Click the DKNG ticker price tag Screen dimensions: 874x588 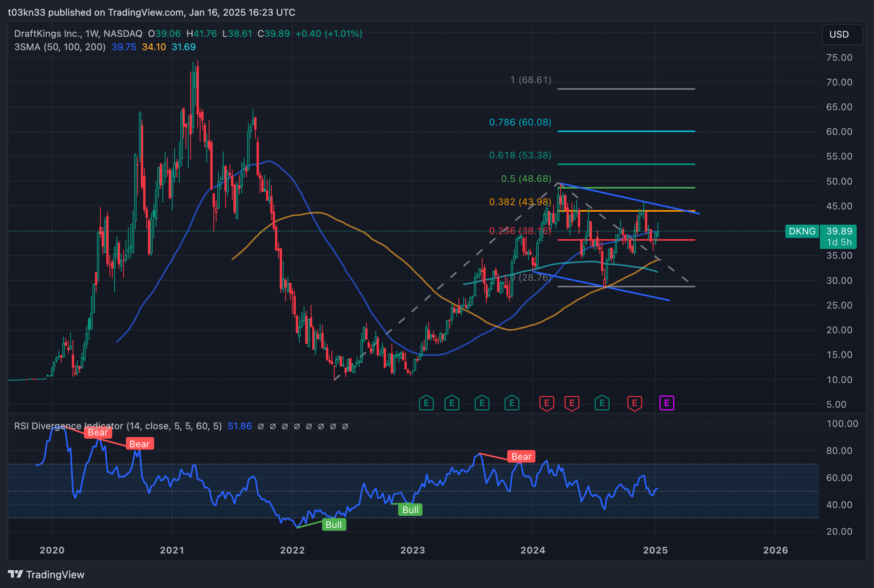[x=802, y=231]
